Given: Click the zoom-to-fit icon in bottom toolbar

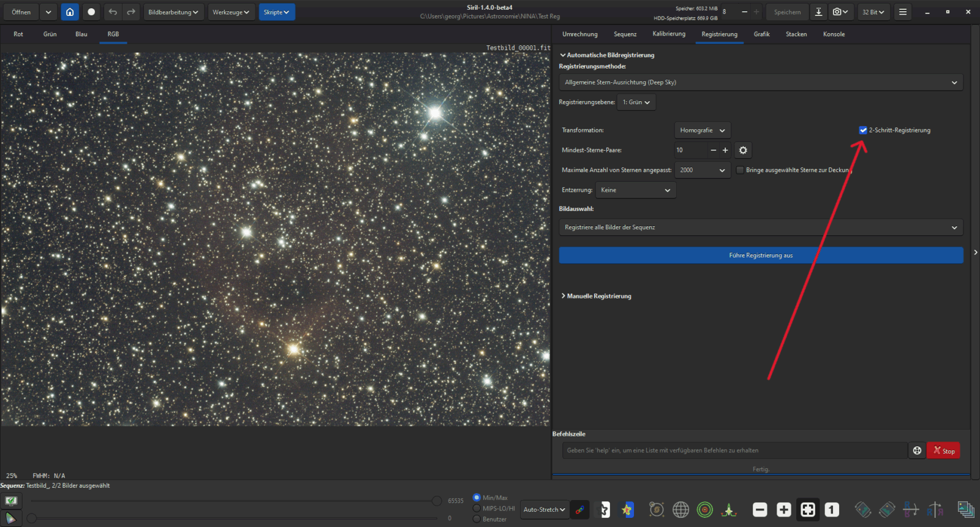Looking at the screenshot, I should point(808,509).
